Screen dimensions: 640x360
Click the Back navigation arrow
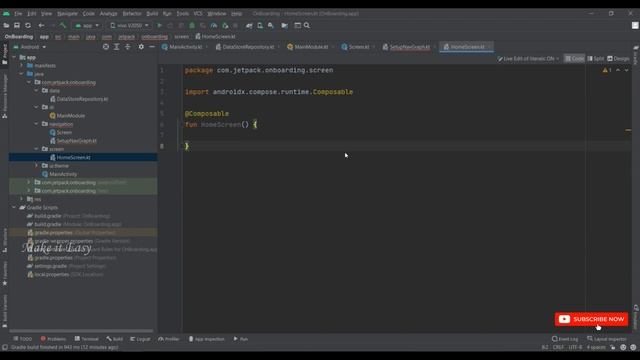click(41, 25)
